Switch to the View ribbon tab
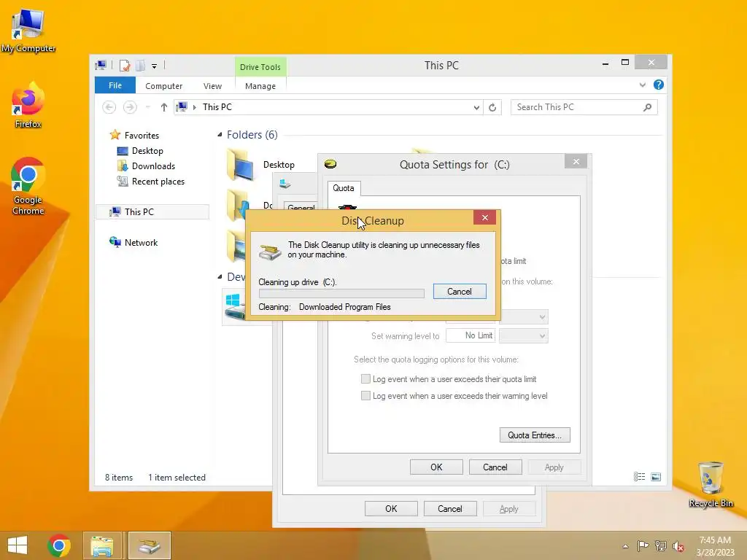 tap(212, 86)
